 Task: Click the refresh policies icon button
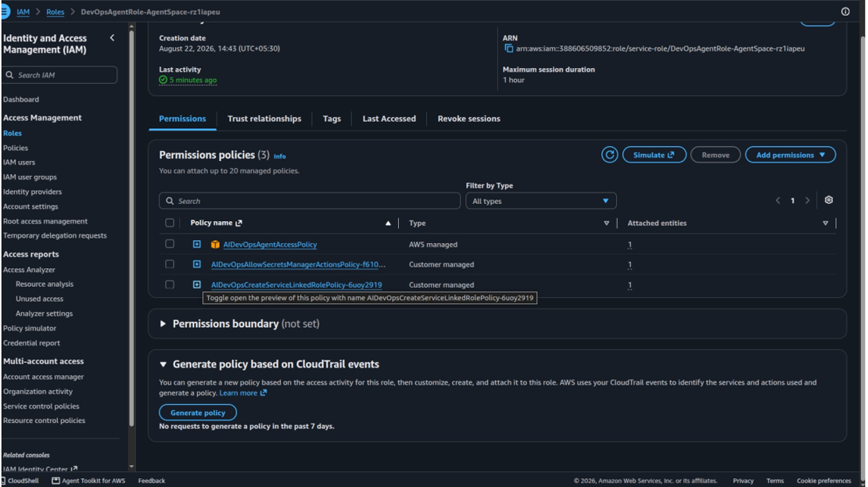pyautogui.click(x=609, y=155)
